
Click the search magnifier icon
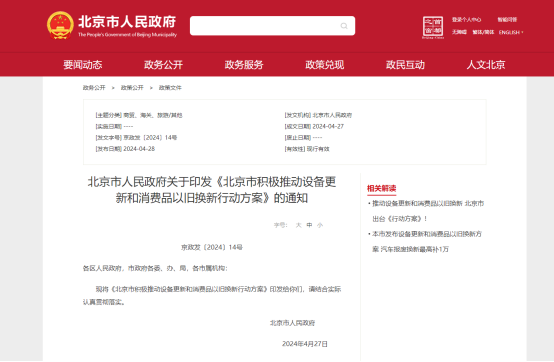coord(344,26)
